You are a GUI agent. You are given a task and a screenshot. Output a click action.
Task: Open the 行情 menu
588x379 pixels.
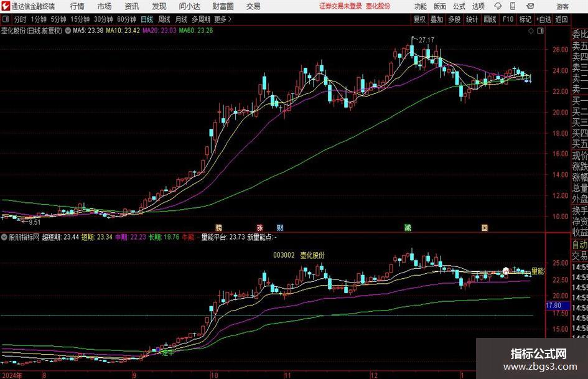(x=77, y=6)
